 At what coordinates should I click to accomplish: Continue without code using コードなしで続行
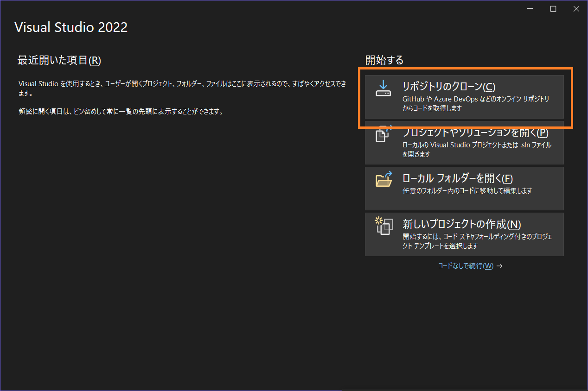tap(466, 265)
